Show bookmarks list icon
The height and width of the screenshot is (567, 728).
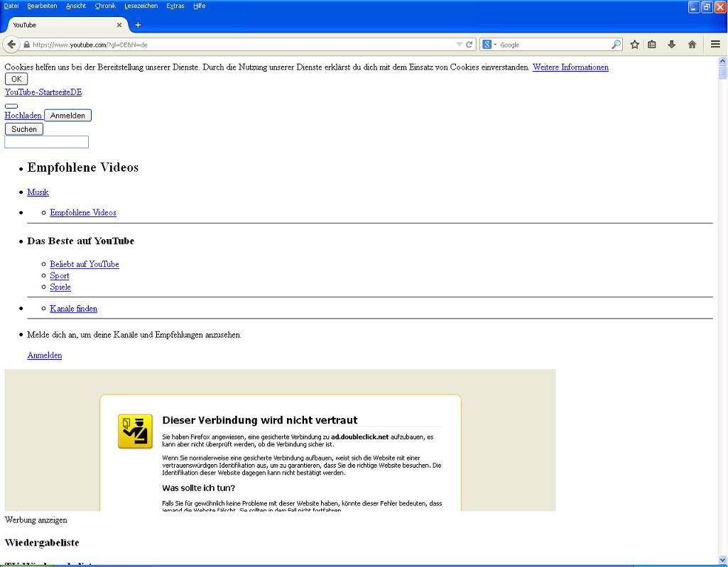point(652,45)
